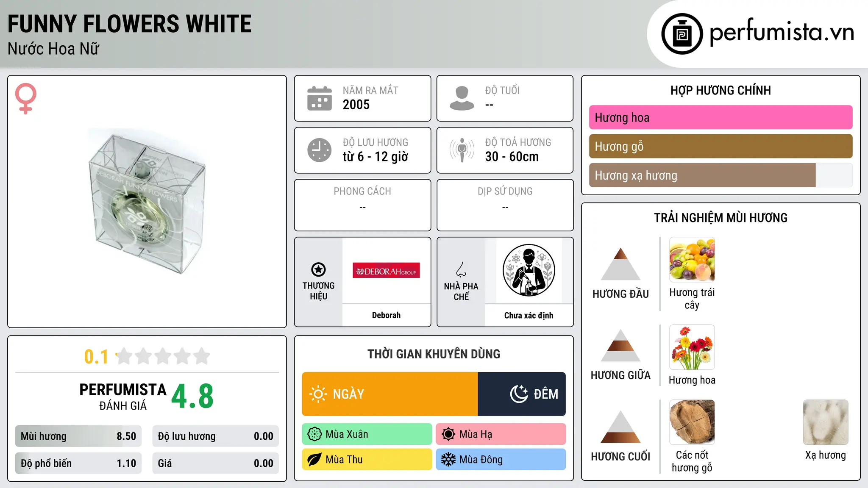The width and height of the screenshot is (868, 488).
Task: Click the five-star rating icons
Action: coord(163,356)
